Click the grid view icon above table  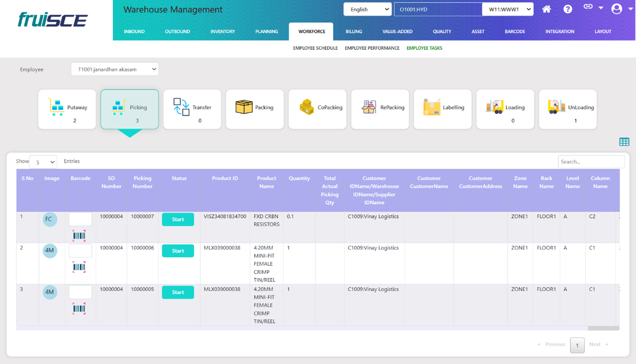tap(624, 142)
